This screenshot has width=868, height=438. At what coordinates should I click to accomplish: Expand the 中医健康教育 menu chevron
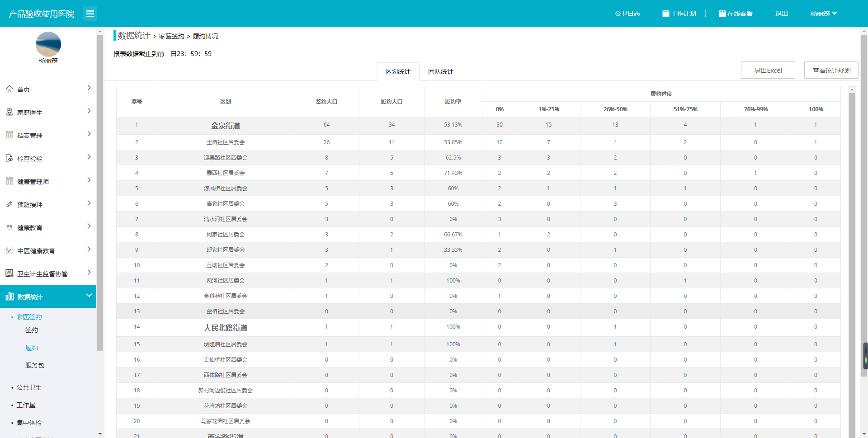click(x=89, y=250)
